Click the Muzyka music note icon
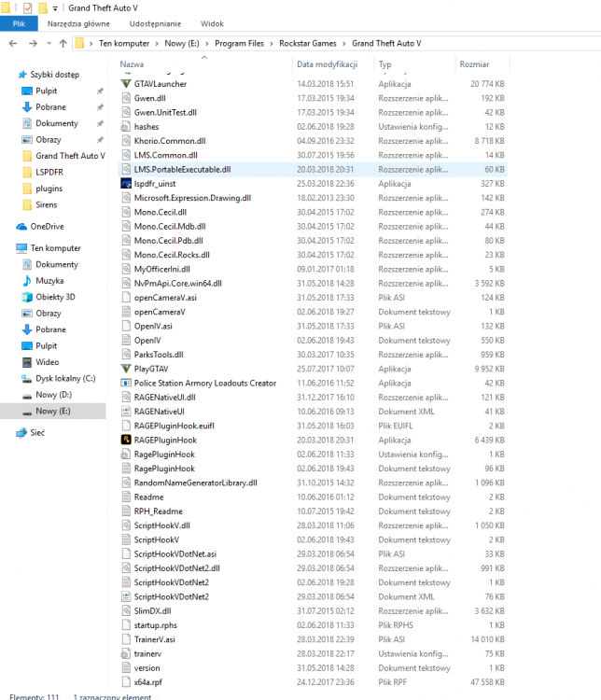601x700 pixels. (27, 281)
